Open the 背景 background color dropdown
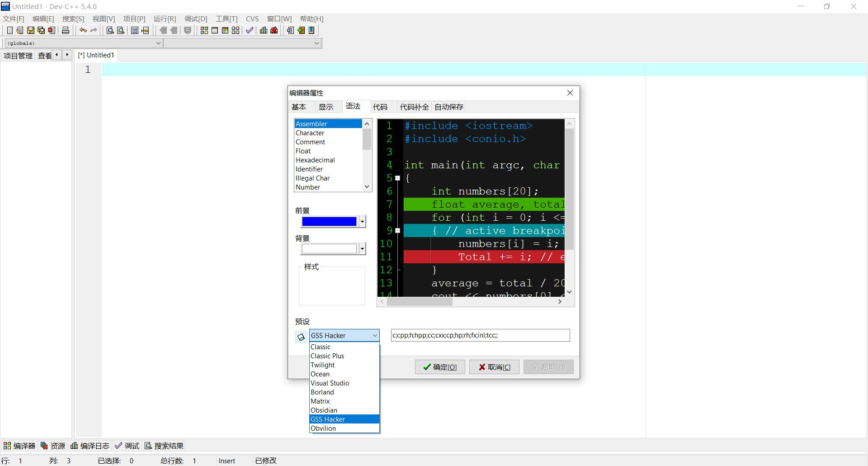 (x=362, y=248)
